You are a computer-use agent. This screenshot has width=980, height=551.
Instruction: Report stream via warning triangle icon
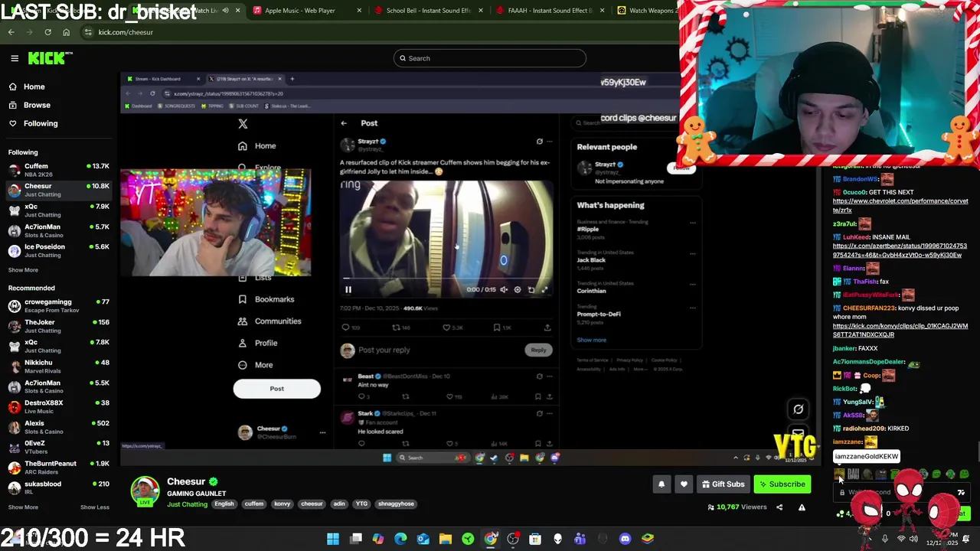(802, 507)
